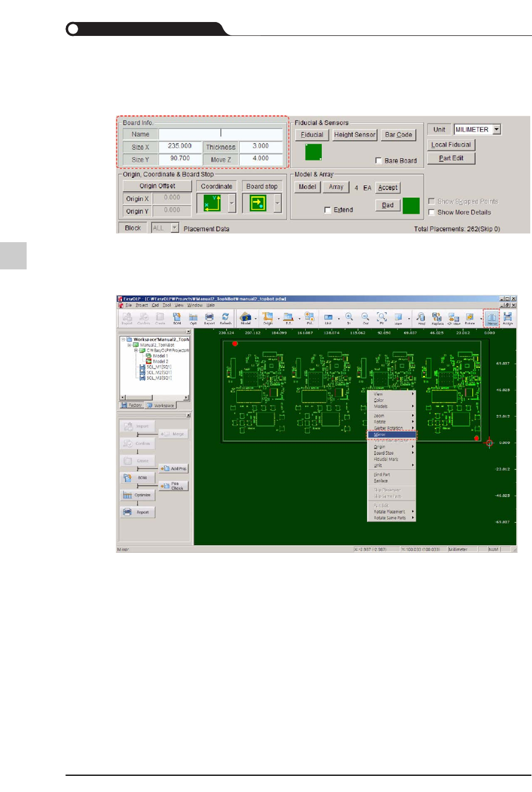Screen dimensions: 532x792
Task: Click the Create toolbar icon
Action: (160, 317)
